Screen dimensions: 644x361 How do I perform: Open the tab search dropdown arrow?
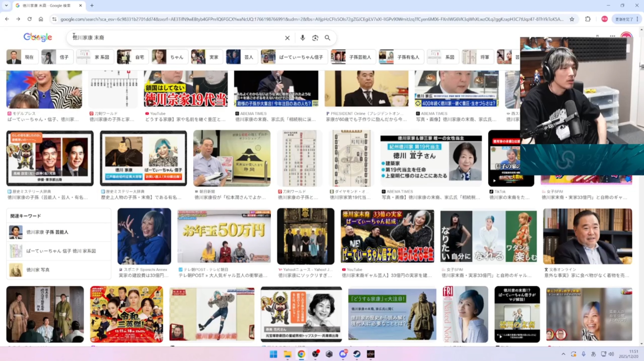pyautogui.click(x=6, y=5)
